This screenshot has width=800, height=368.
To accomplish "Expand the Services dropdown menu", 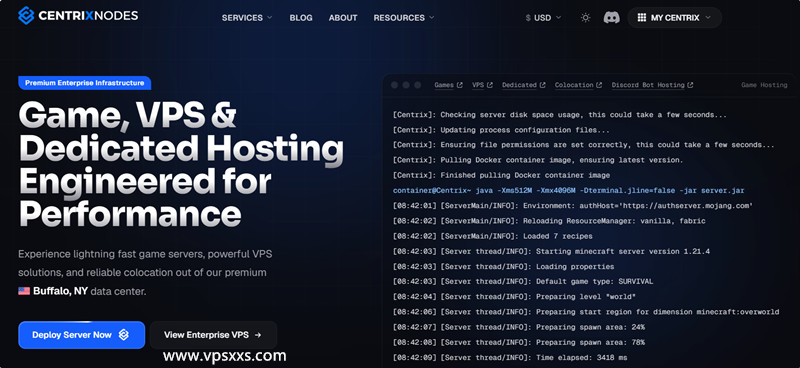I will pyautogui.click(x=247, y=18).
